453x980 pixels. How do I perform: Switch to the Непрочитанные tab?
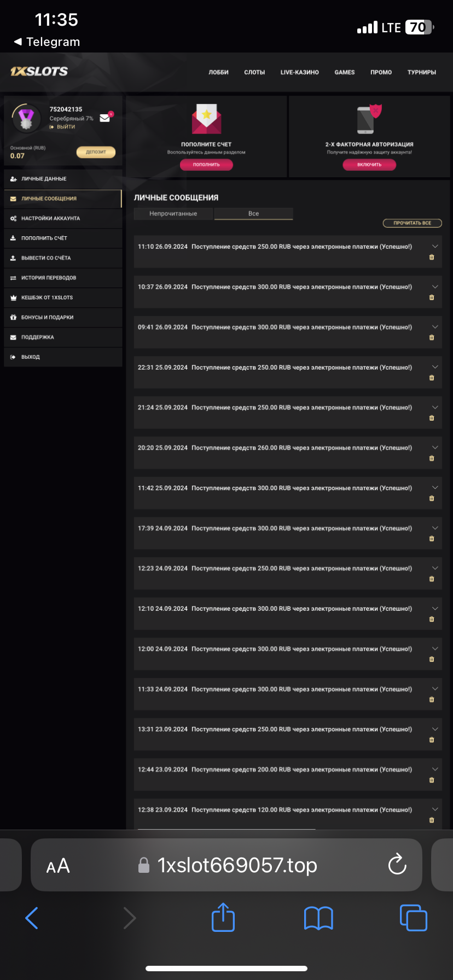[x=173, y=214]
